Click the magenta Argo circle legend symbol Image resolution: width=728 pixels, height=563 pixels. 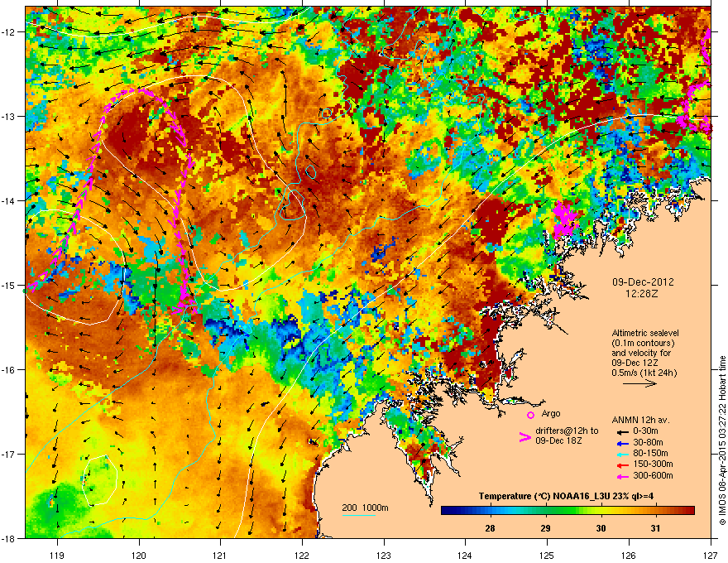coord(530,415)
